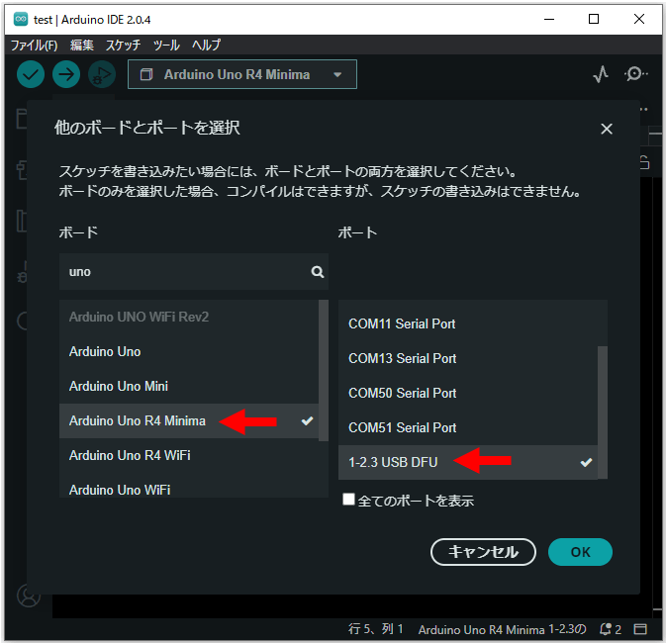Open the ファイル(F) menu

click(34, 45)
